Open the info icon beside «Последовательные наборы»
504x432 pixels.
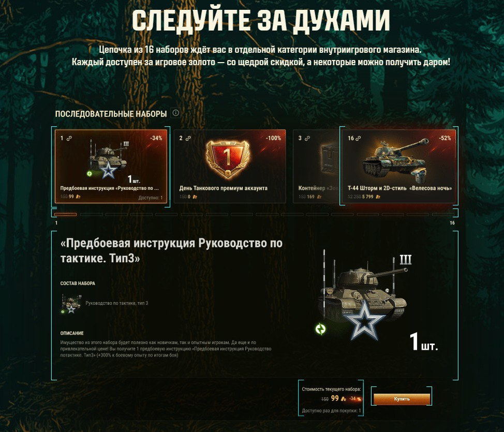[x=175, y=113]
